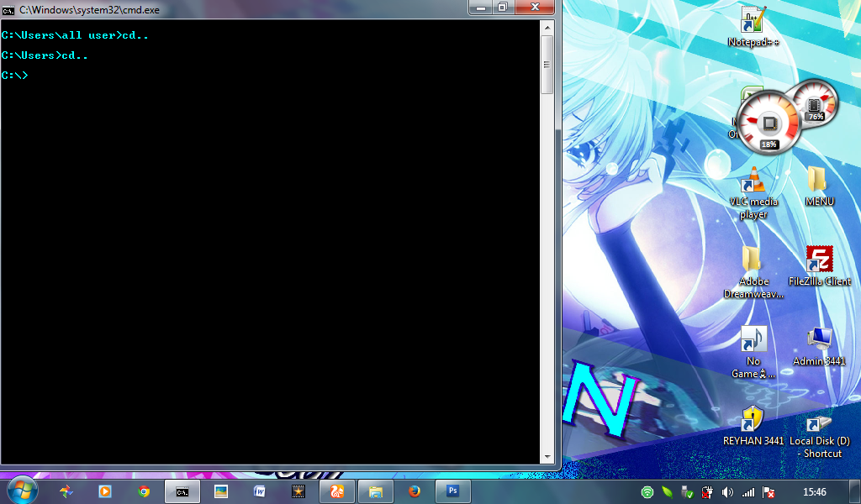Screen dimensions: 861x504
Task: Switch to Photoshop in the taskbar
Action: click(x=453, y=492)
